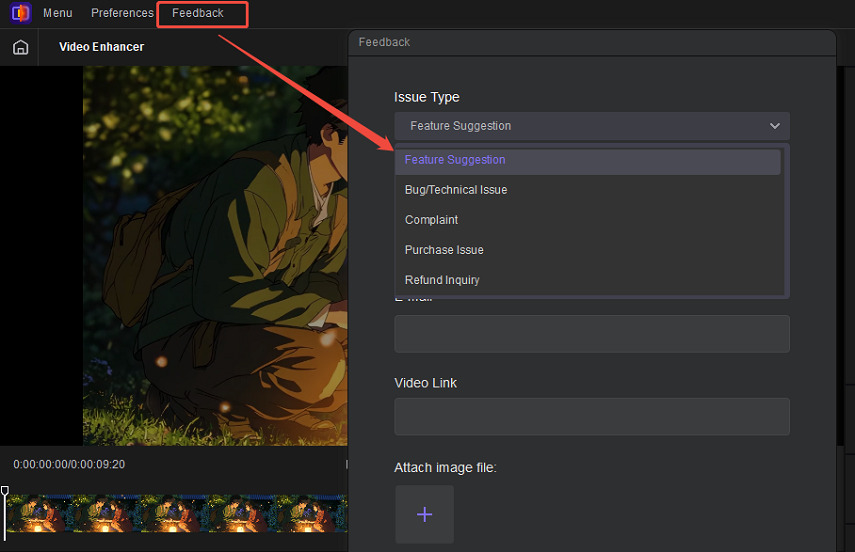This screenshot has width=855, height=552.
Task: Click the 0:00:00:00/0:00:09:20 timecode
Action: point(69,464)
